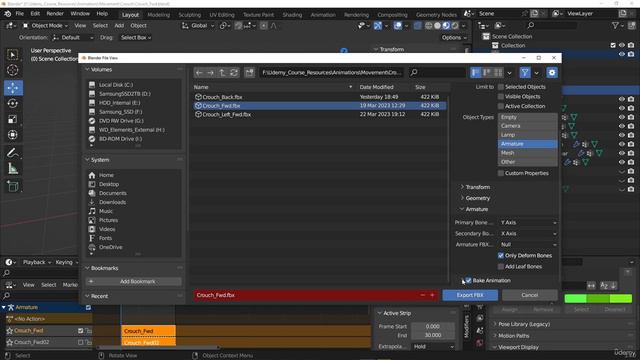Select Crouch_Fwd strip in NLA editor
The width and height of the screenshot is (640, 360).
149,331
